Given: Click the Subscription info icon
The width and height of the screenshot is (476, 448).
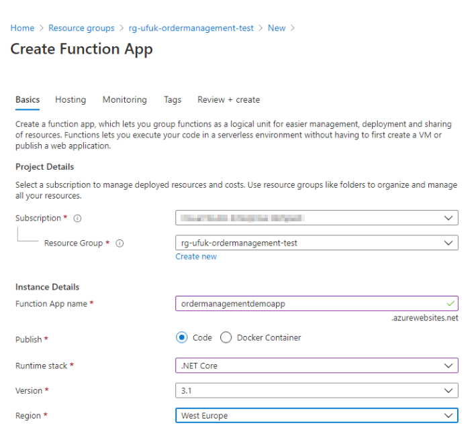Looking at the screenshot, I should (77, 219).
